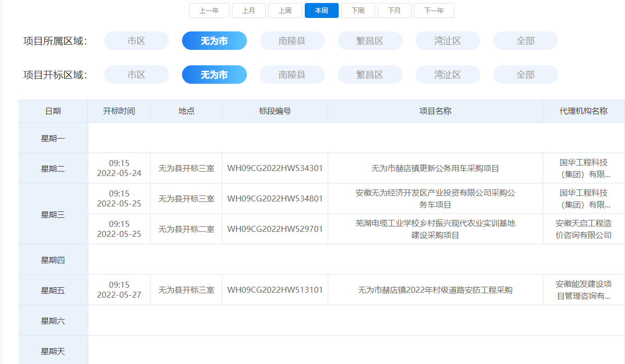The width and height of the screenshot is (625, 364).
Task: Click the 下月 button
Action: pos(394,10)
